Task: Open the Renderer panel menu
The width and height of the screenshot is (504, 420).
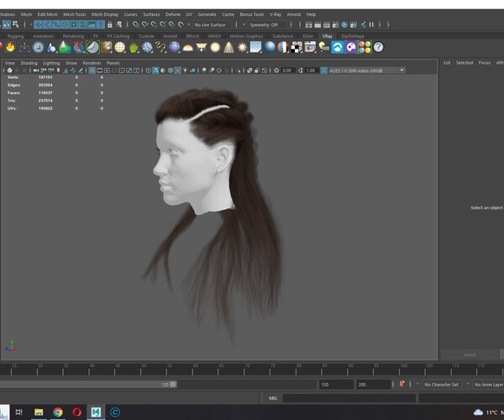Action: (92, 63)
